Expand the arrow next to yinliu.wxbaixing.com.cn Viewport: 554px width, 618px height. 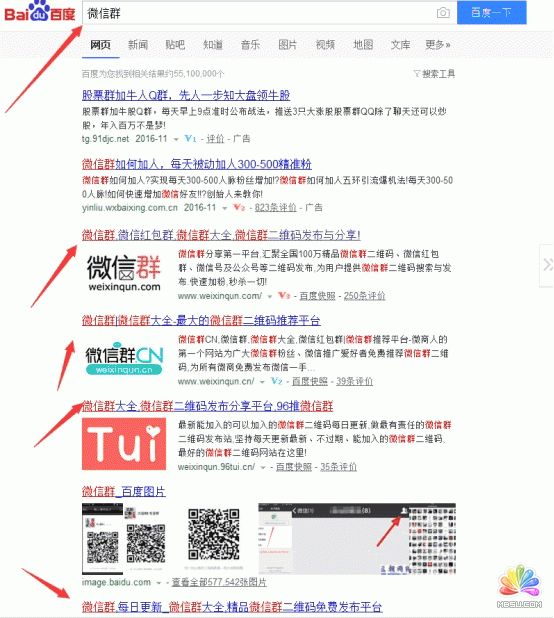(x=225, y=208)
